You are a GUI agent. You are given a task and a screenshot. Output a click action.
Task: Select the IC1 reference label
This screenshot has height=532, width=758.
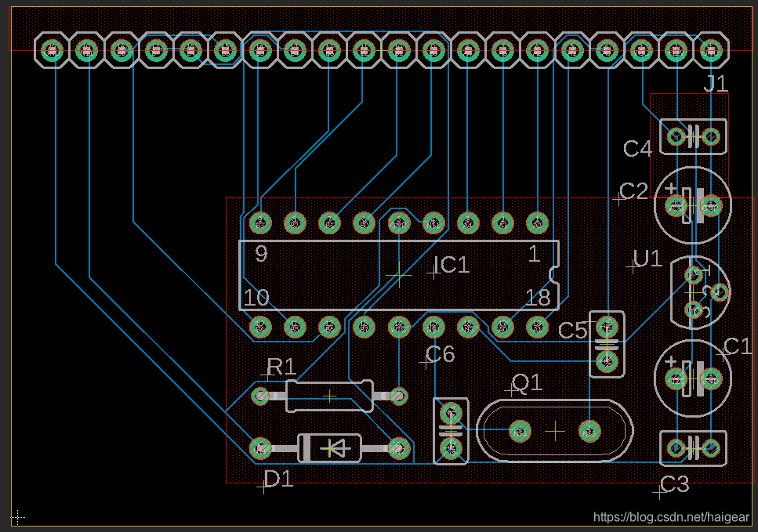point(453,265)
